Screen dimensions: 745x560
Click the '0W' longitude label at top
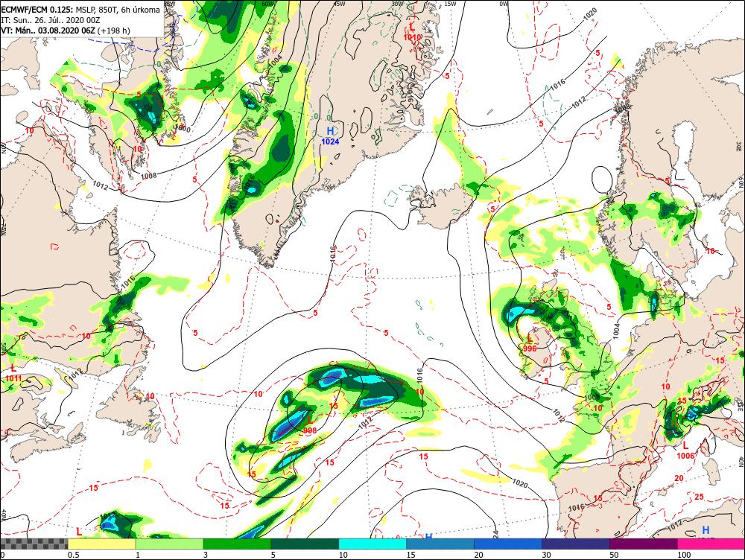point(504,4)
